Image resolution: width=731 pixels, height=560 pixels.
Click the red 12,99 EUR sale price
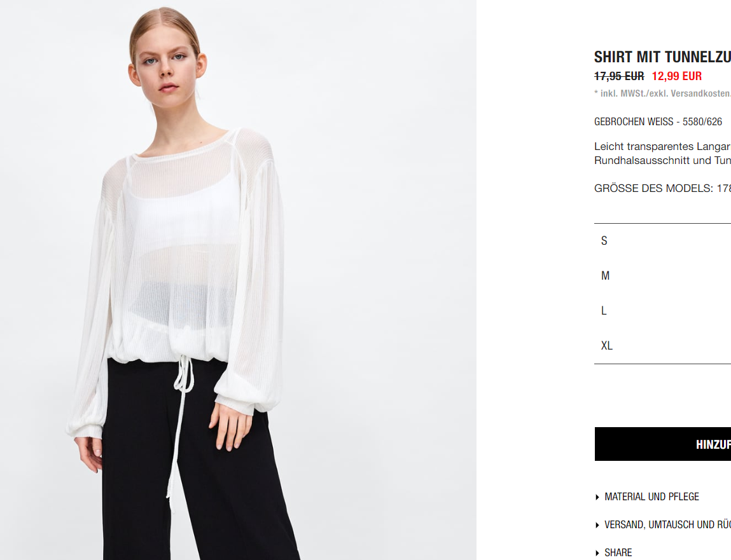pos(676,76)
